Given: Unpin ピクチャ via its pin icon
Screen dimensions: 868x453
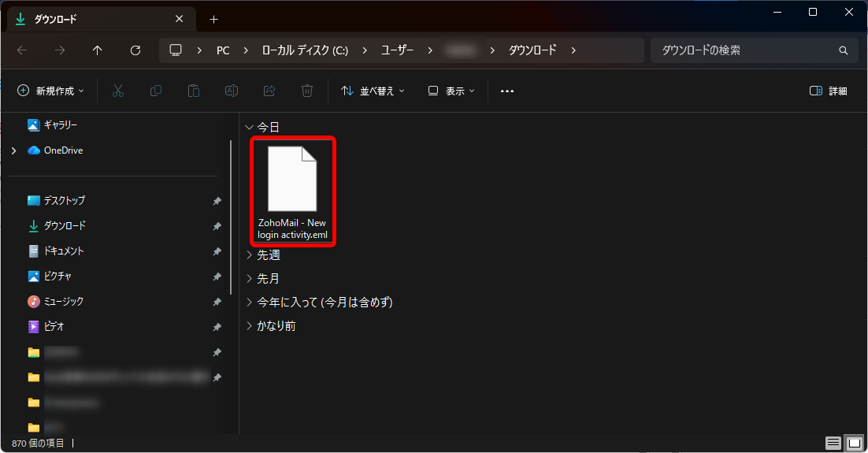Looking at the screenshot, I should pyautogui.click(x=217, y=277).
